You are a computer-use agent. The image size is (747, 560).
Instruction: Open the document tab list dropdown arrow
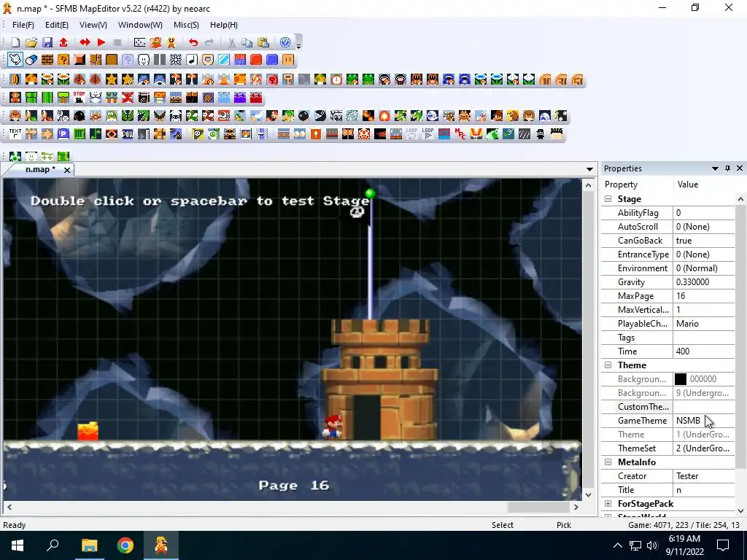pyautogui.click(x=589, y=169)
